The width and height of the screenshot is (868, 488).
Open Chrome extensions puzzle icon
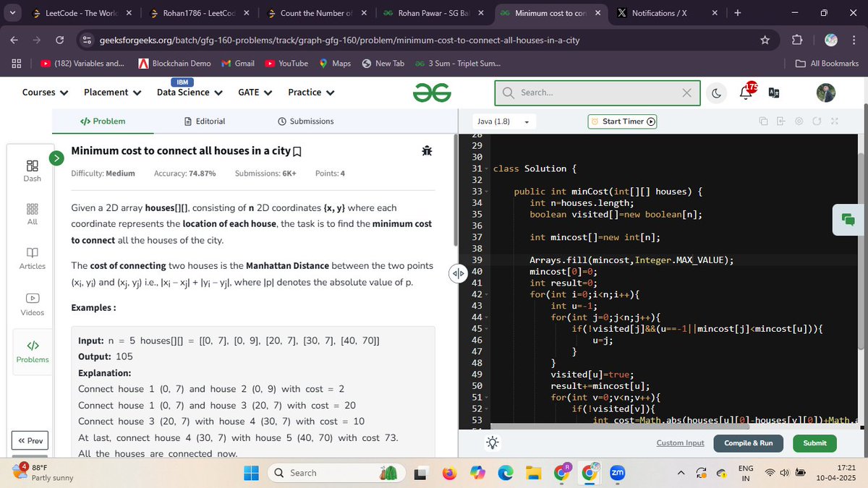point(798,40)
